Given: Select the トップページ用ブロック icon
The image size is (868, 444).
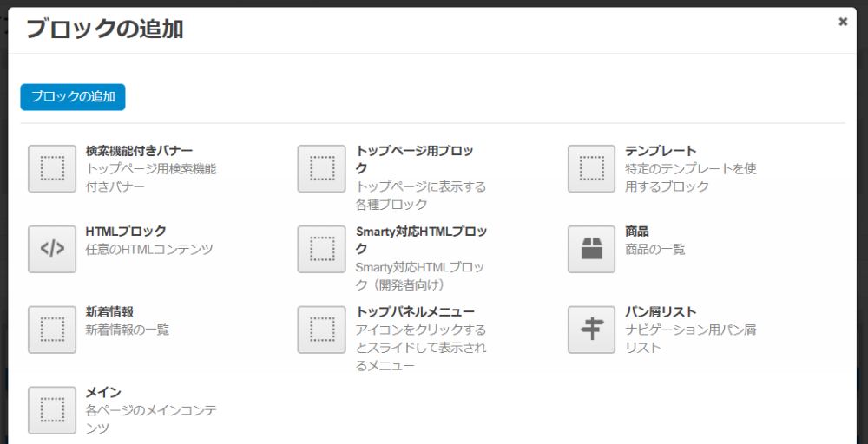Looking at the screenshot, I should [x=322, y=168].
